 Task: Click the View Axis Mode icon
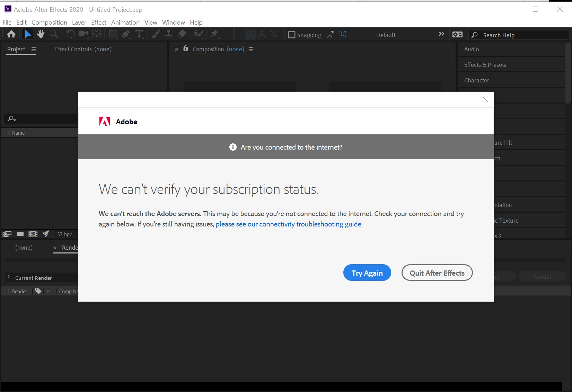click(274, 34)
